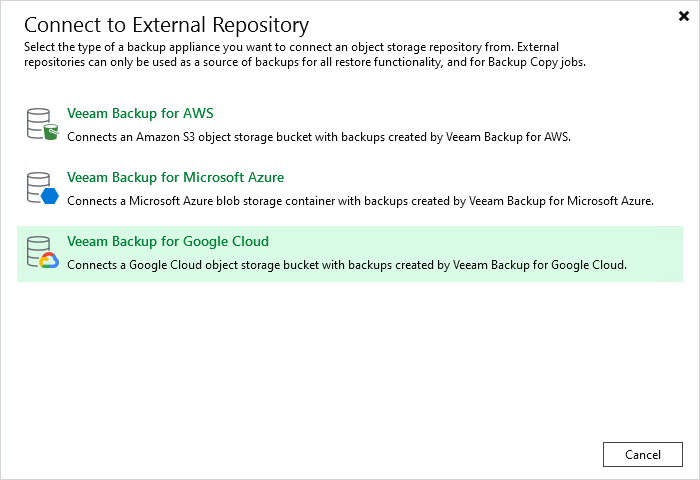Close the Connect to External Repository dialog
This screenshot has width=700, height=480.
tap(683, 16)
